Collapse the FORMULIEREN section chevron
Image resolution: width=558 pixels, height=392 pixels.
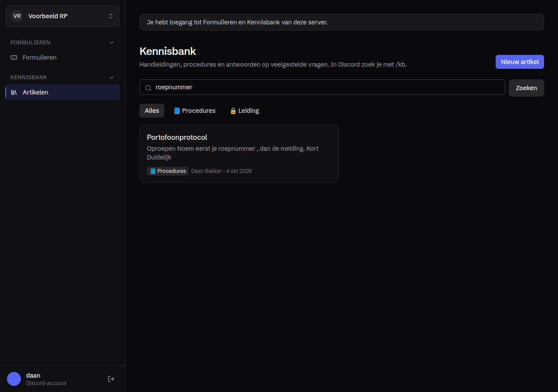click(x=112, y=43)
